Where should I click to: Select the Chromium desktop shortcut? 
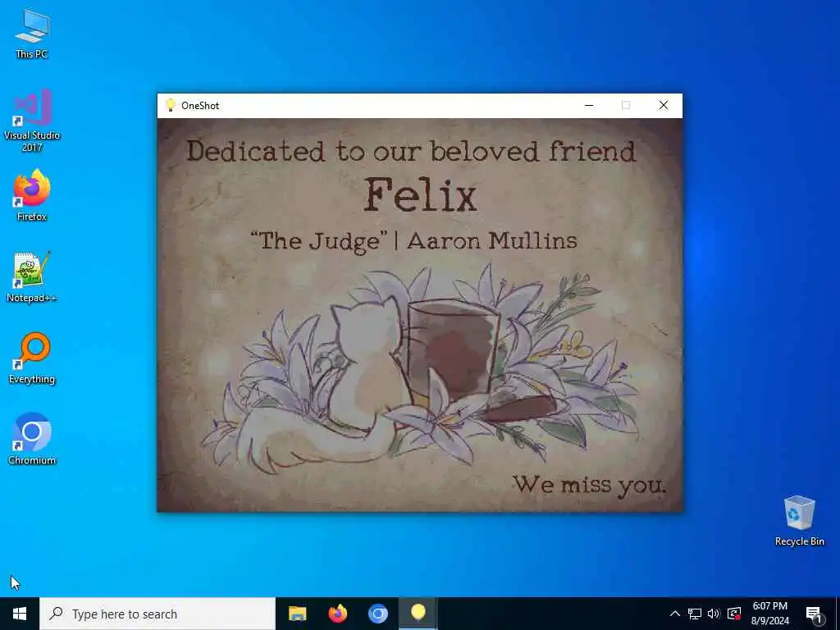pos(32,439)
